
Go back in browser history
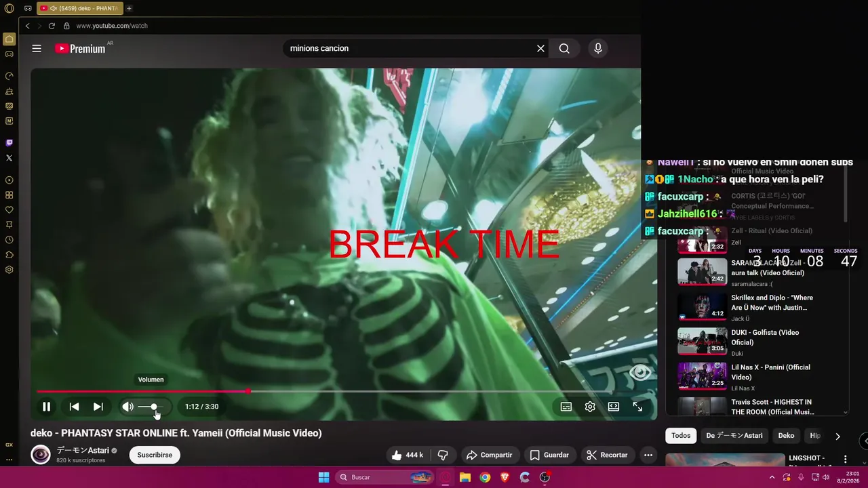(28, 26)
